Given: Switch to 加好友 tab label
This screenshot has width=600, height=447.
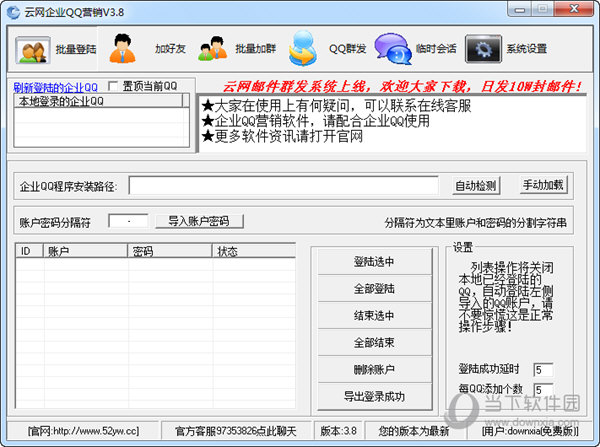Looking at the screenshot, I should (x=170, y=49).
